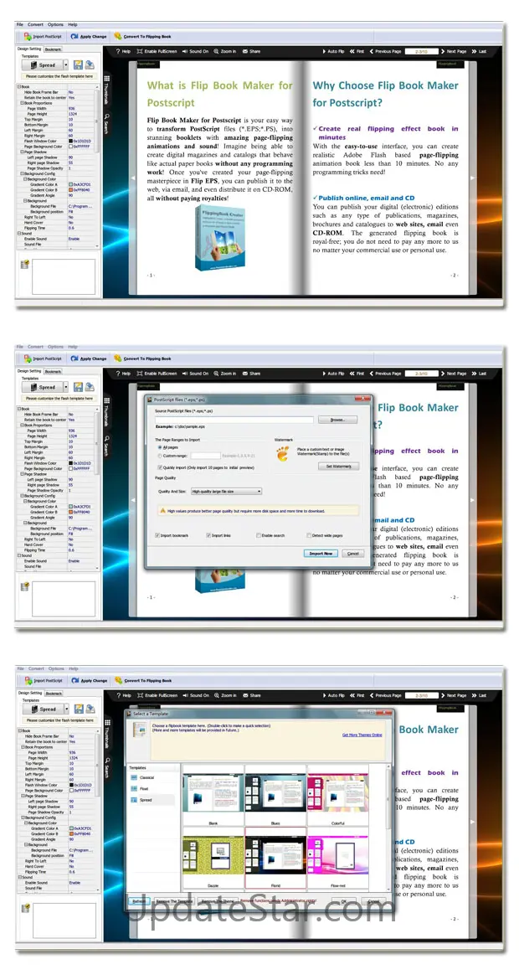Select the Flow-red template thumbnail
Viewport: 519px width, 980px height.
pos(338,857)
